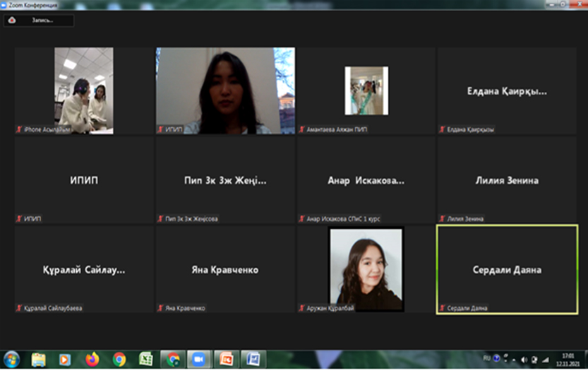Select the Яна Кравченко participant tile
The height and width of the screenshot is (371, 588).
click(225, 269)
